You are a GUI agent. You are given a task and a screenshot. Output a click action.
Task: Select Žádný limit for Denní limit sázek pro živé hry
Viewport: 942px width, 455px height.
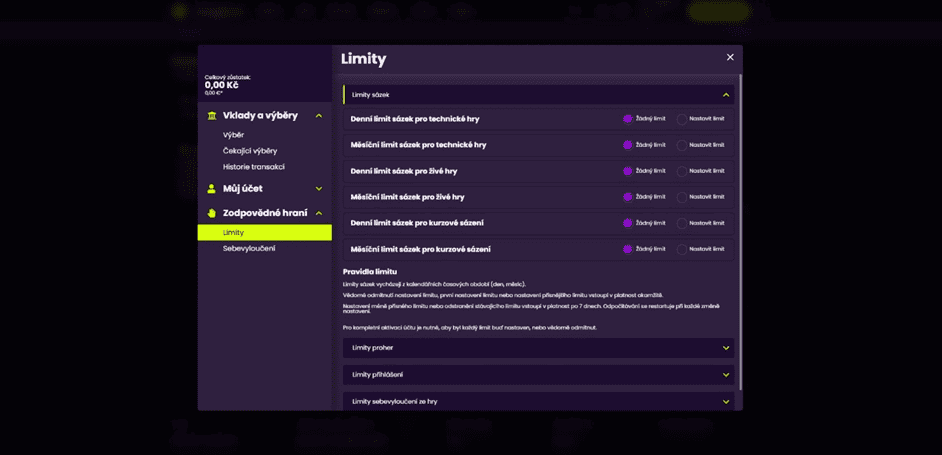628,171
